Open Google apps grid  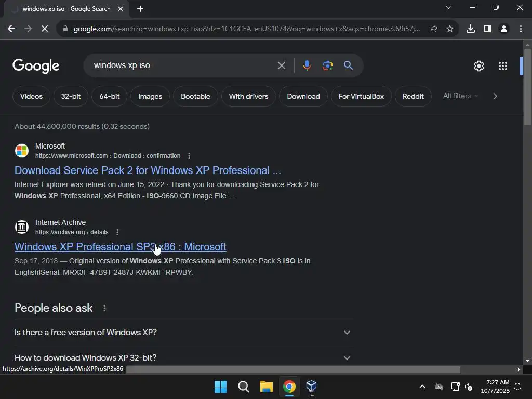tap(503, 66)
